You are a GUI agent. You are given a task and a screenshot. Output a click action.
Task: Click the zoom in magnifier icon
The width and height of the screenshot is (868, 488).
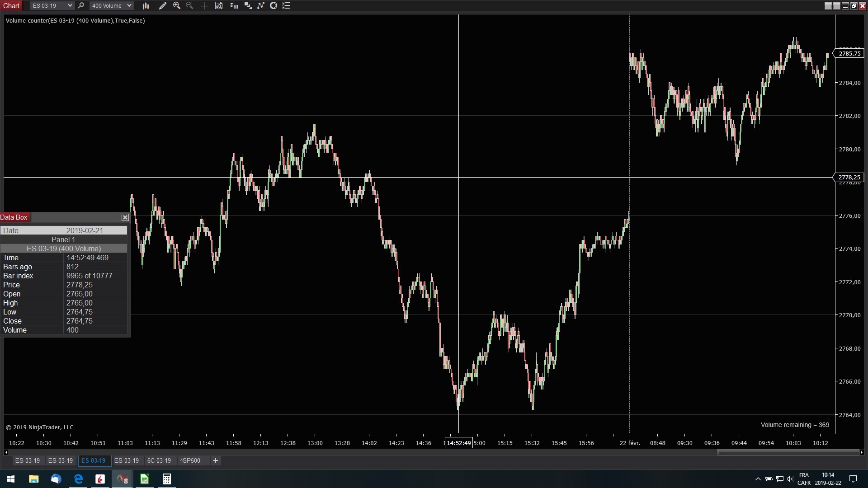coord(177,6)
